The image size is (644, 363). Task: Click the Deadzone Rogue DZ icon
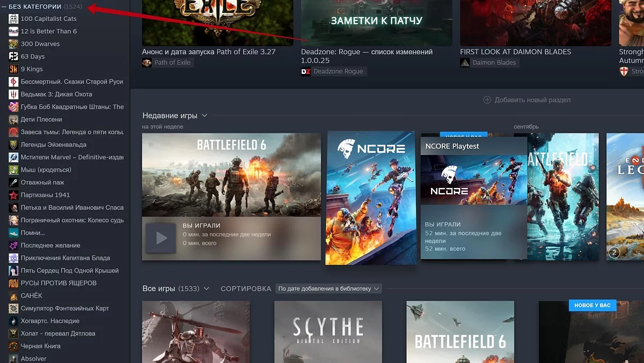point(306,71)
